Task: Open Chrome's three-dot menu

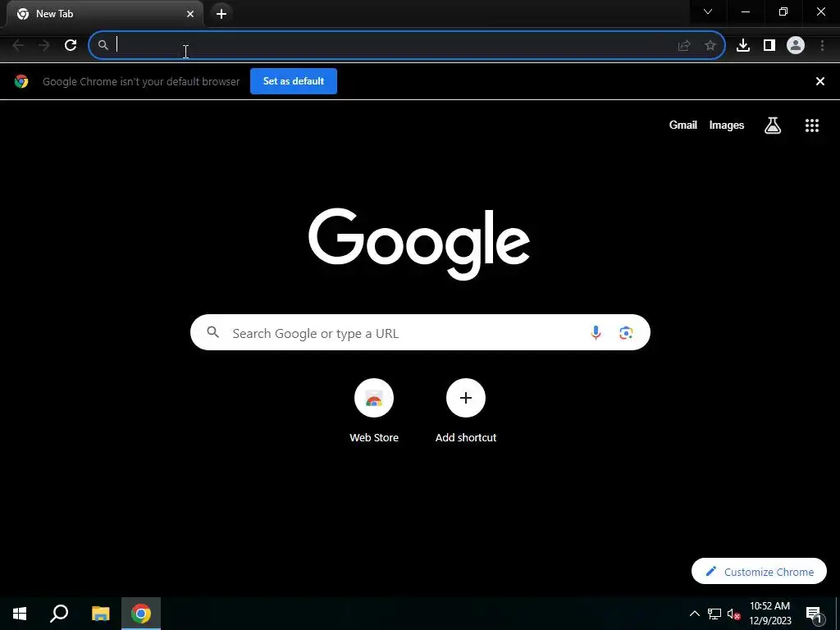Action: (822, 46)
